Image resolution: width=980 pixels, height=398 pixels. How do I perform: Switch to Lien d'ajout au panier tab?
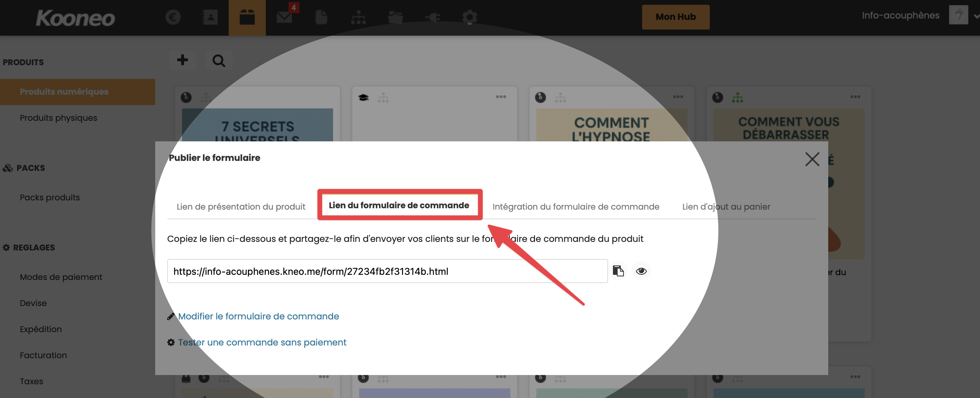click(726, 207)
